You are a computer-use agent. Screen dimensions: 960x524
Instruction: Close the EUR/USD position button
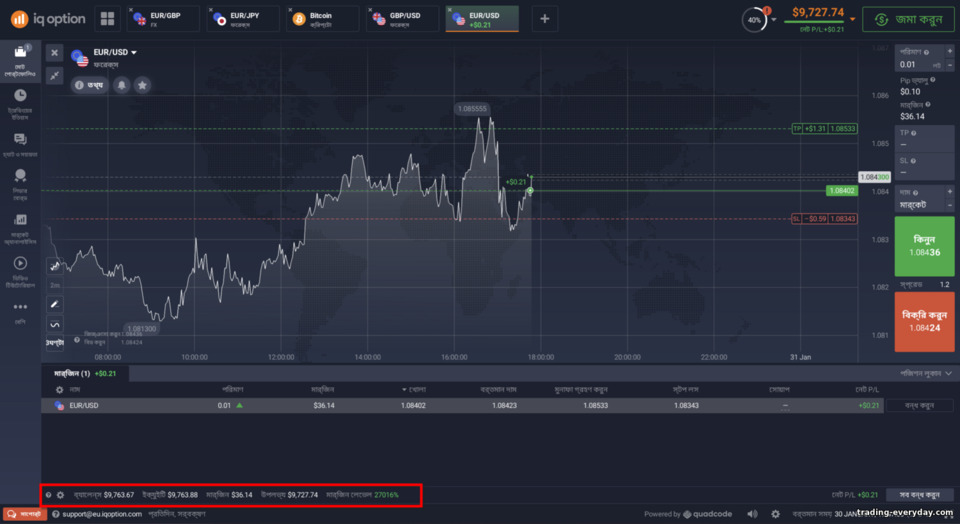coord(919,406)
